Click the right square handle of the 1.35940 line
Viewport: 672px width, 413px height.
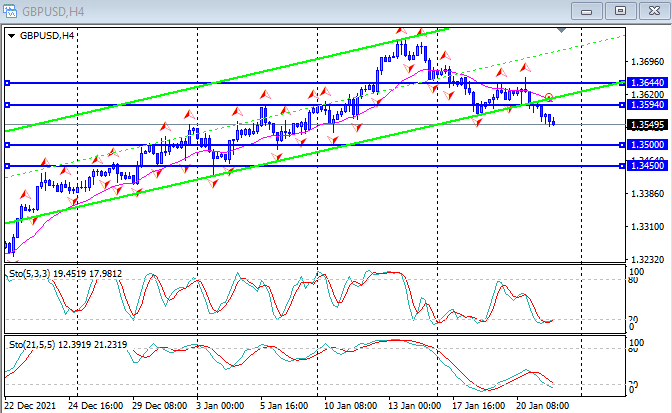(x=622, y=105)
